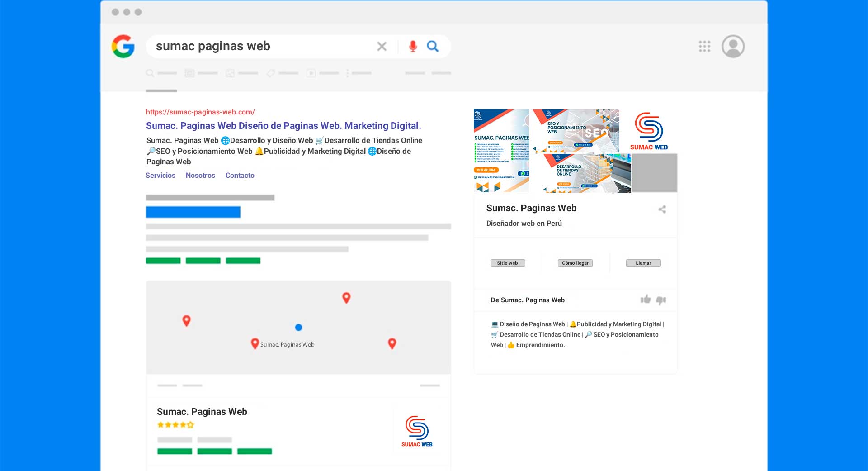This screenshot has width=868, height=471.
Task: Click the top map pin
Action: coord(346,298)
